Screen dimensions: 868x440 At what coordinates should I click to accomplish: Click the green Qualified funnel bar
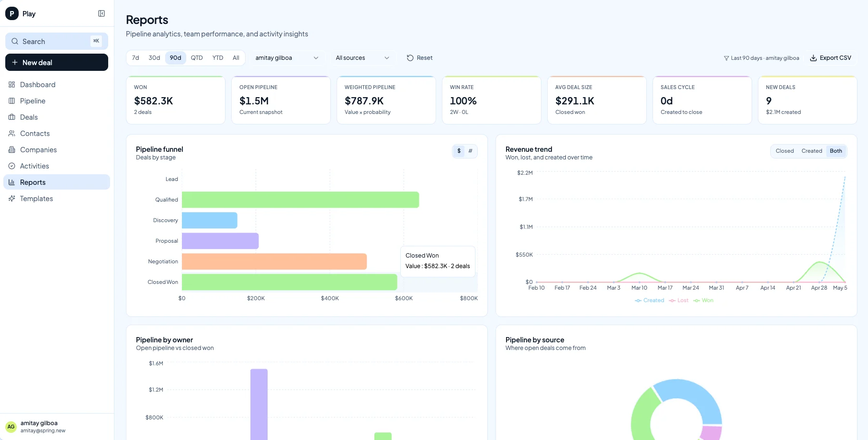pos(301,200)
